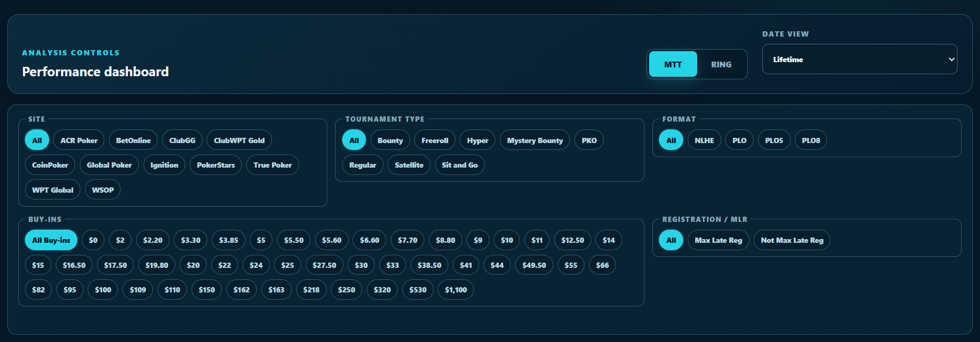Filter by $27.50 buy-in
980x342 pixels.
coord(324,265)
